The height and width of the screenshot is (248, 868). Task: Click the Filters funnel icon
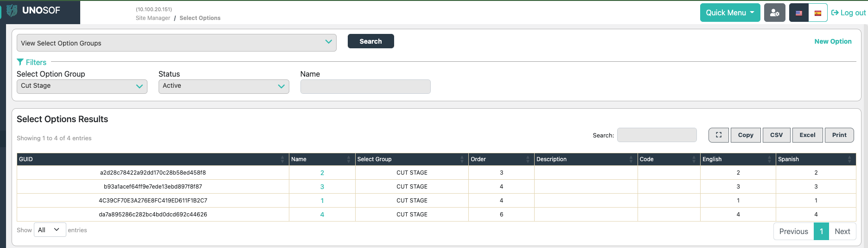(x=20, y=62)
